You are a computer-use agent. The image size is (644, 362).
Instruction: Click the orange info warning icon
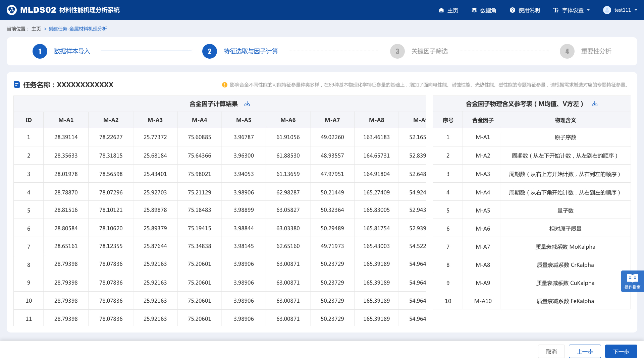click(x=225, y=85)
